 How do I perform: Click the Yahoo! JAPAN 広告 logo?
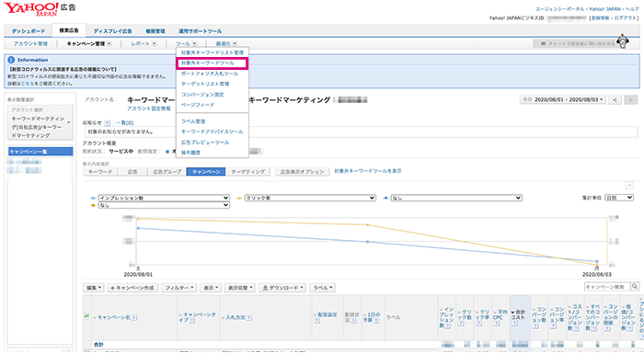click(40, 8)
